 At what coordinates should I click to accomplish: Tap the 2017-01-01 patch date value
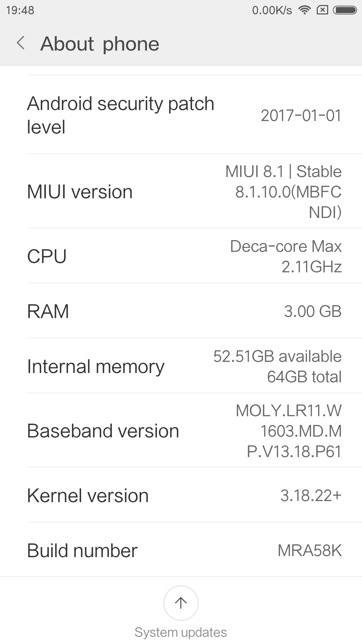[x=301, y=115]
